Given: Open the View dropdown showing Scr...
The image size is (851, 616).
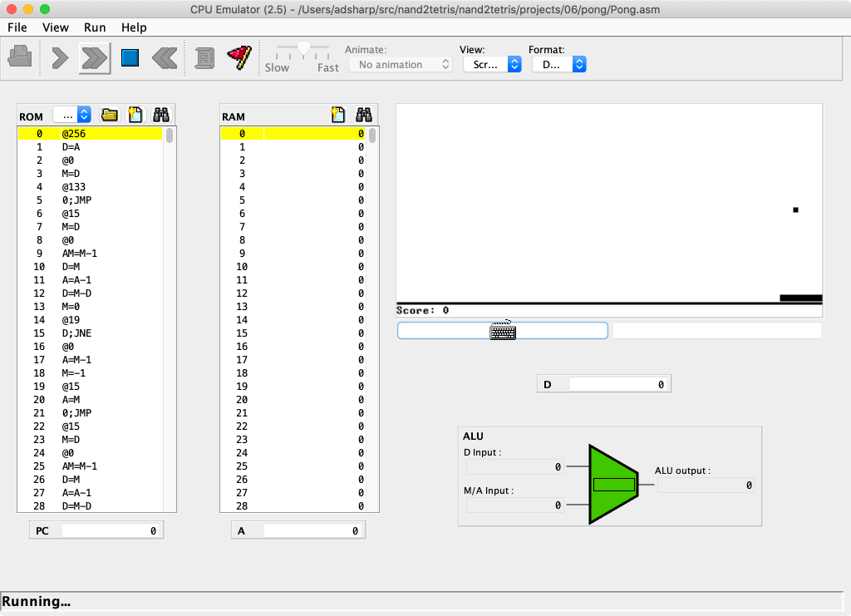Looking at the screenshot, I should [x=492, y=63].
